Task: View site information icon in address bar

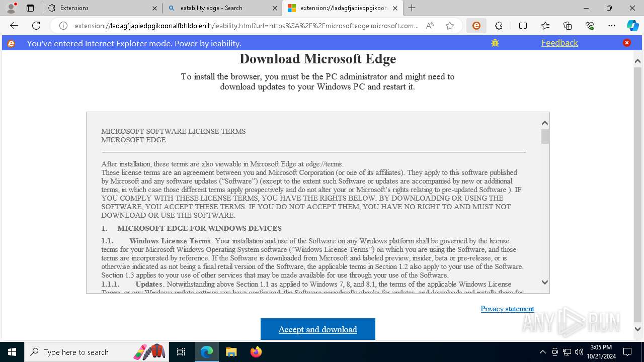Action: [x=63, y=26]
